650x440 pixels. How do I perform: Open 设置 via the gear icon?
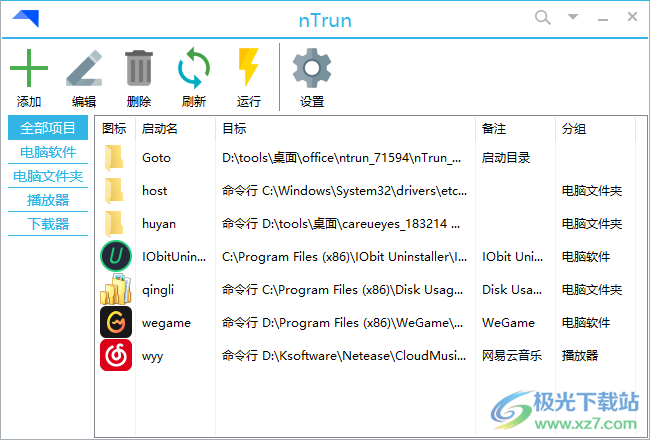click(x=312, y=68)
